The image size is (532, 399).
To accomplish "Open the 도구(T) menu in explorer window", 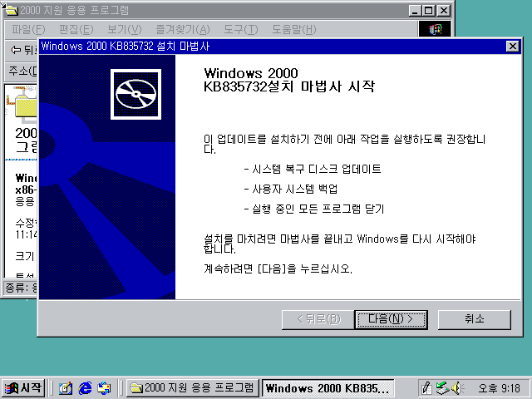I will coord(240,30).
